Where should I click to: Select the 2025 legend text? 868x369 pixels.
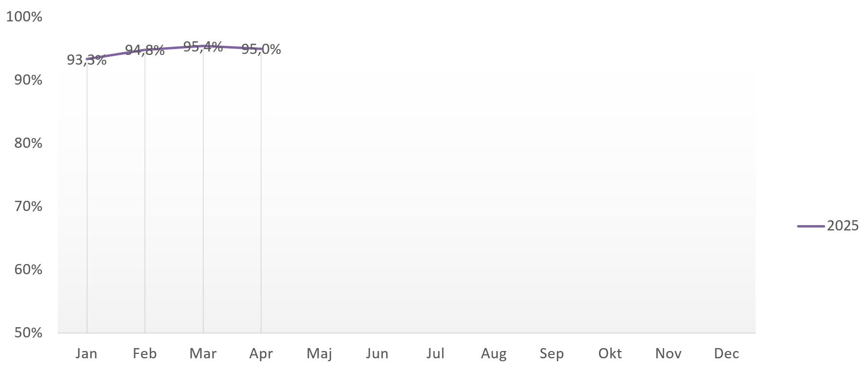point(843,226)
